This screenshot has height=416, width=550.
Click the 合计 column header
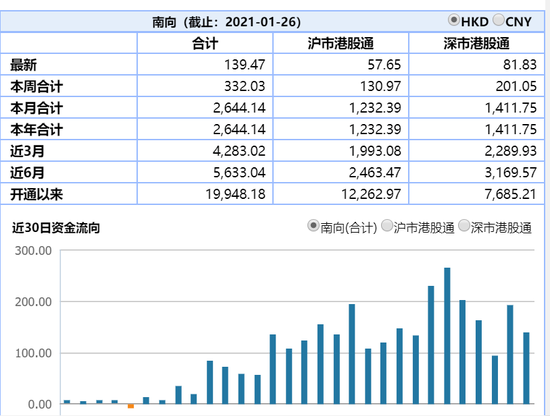205,43
